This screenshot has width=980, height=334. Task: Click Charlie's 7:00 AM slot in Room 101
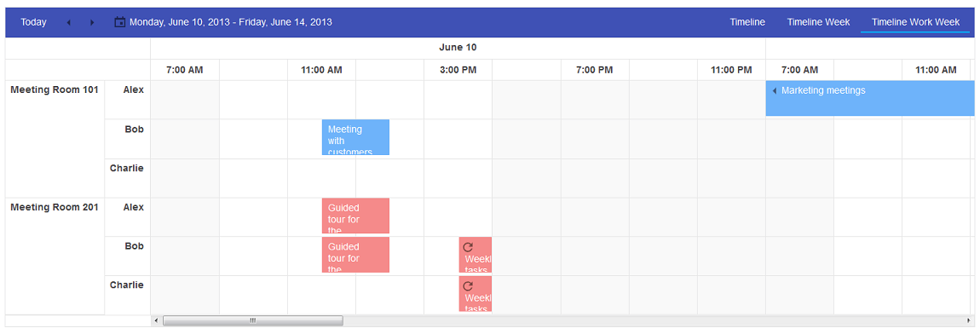[x=185, y=178]
